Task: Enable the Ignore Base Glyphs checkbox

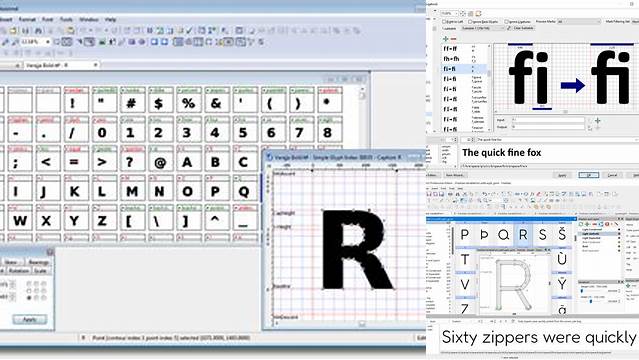Action: (x=470, y=22)
